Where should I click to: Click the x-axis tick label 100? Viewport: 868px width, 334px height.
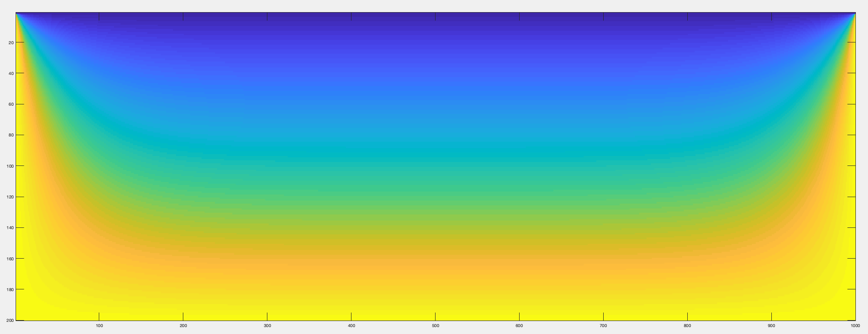(x=99, y=326)
